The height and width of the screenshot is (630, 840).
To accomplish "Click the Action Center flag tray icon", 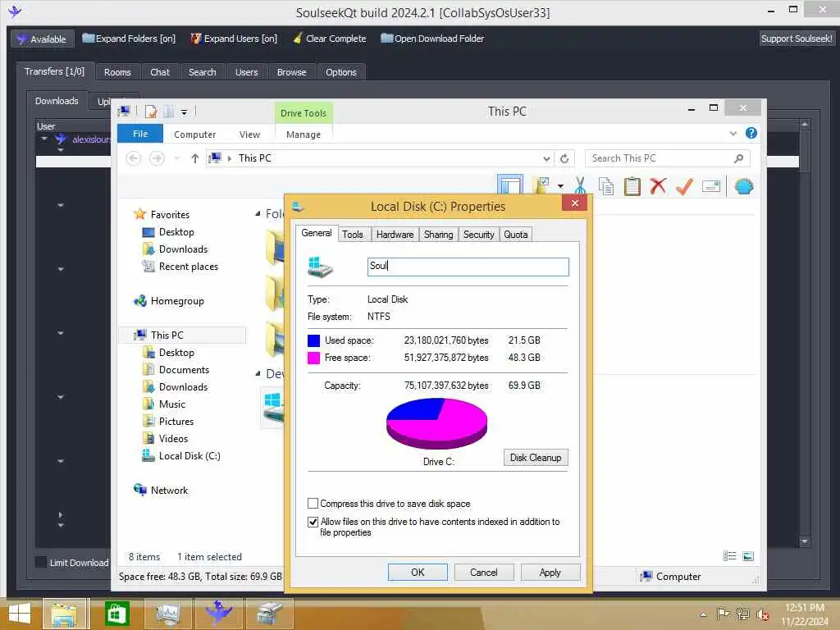I will [x=723, y=614].
